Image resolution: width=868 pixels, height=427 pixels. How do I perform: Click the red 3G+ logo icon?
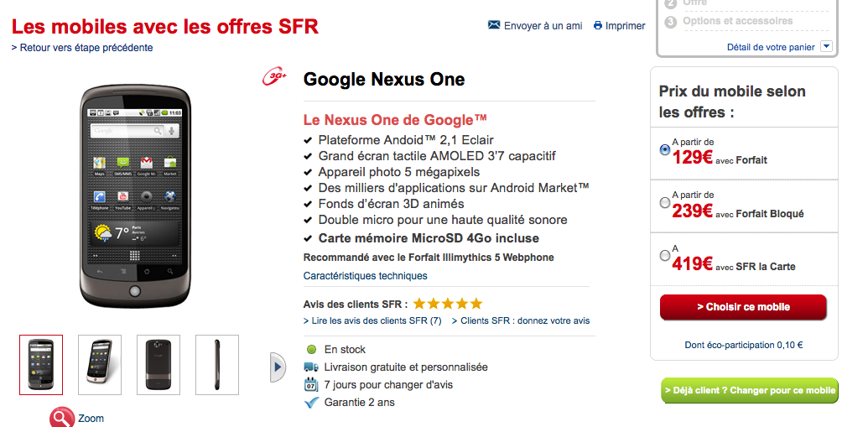[x=275, y=78]
